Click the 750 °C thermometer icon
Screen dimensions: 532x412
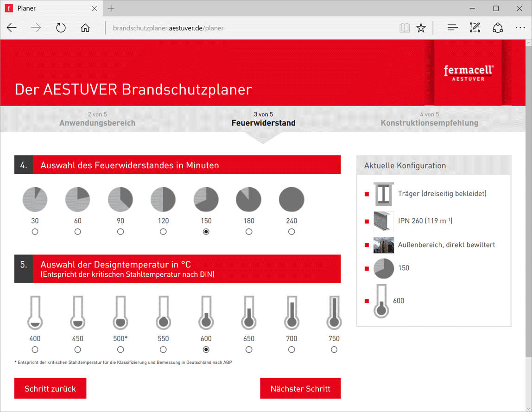[334, 312]
